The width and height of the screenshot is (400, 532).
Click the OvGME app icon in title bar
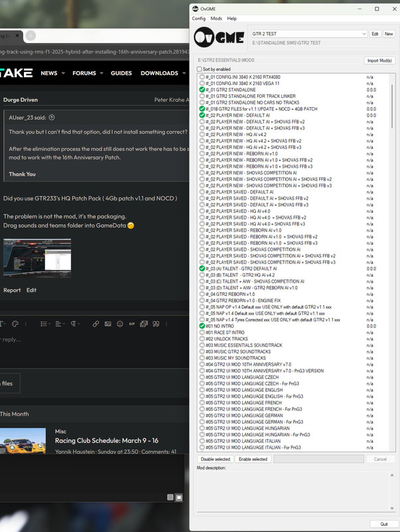pos(195,9)
